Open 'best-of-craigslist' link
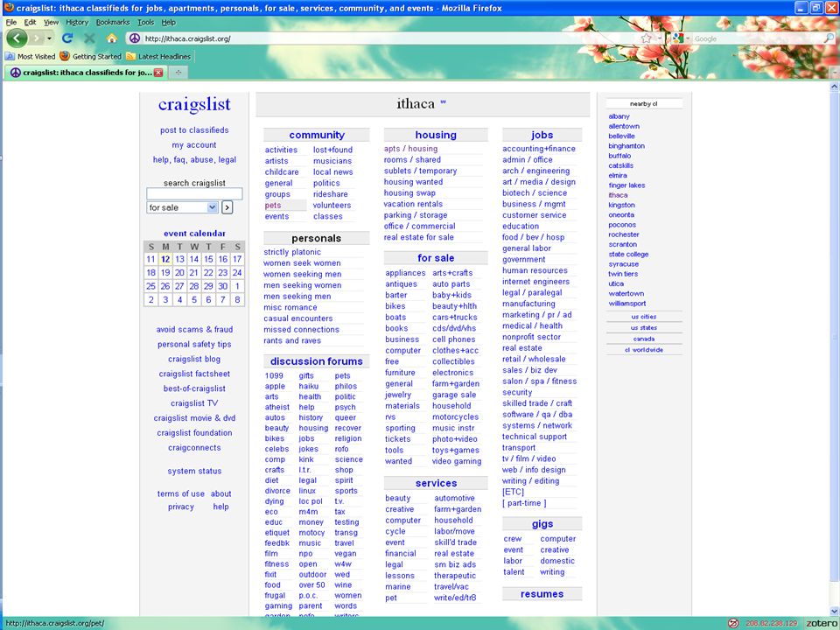 pos(194,388)
